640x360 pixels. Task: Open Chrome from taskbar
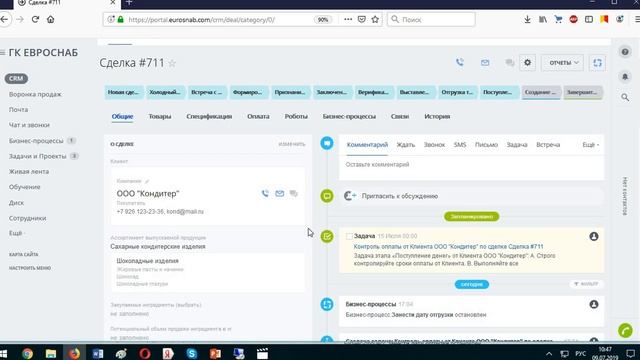click(27, 353)
